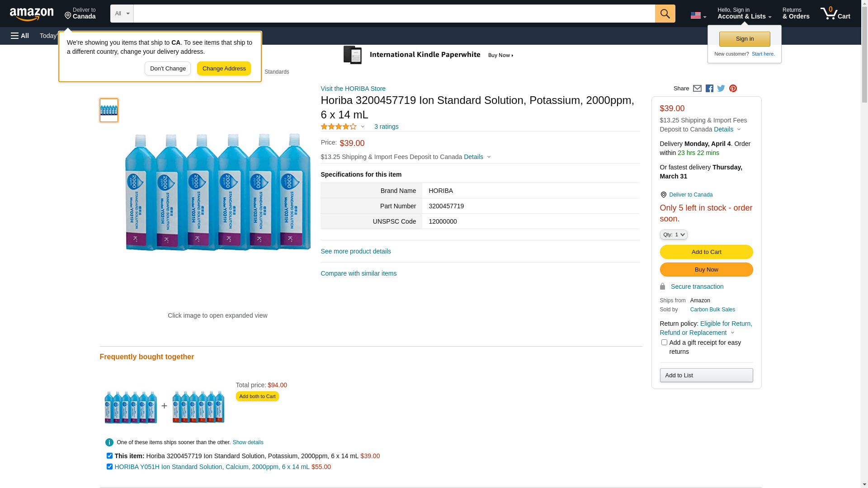
Task: Click the Amazon logo
Action: [32, 14]
